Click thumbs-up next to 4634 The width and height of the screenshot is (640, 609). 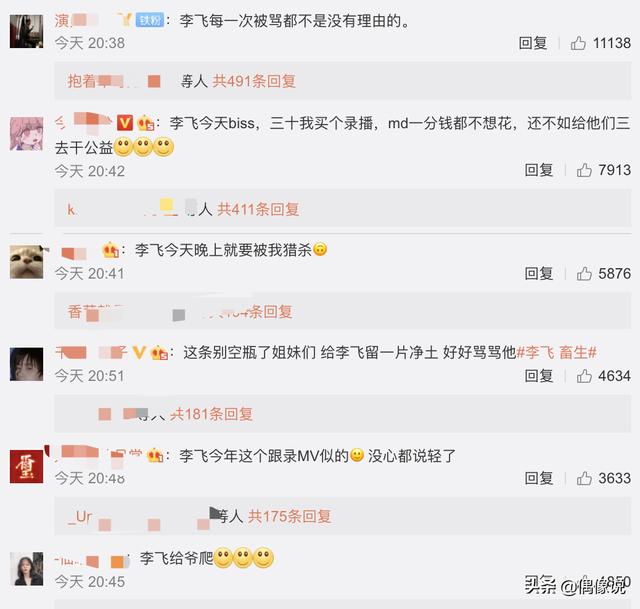[584, 376]
